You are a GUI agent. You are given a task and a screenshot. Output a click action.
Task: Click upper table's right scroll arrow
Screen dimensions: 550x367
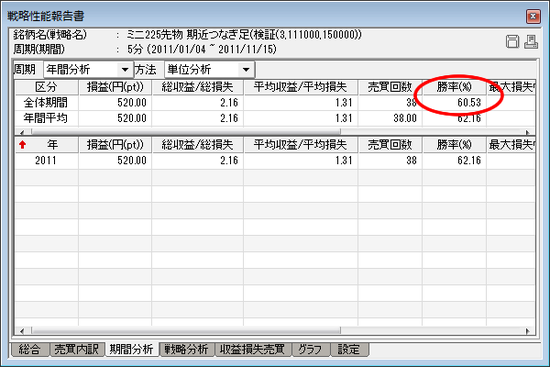528,132
